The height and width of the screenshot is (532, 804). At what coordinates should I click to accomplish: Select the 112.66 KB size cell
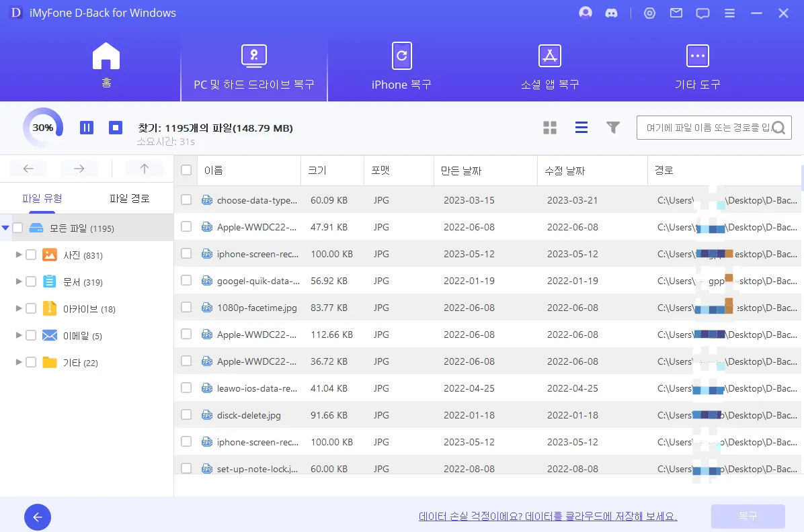pos(331,335)
